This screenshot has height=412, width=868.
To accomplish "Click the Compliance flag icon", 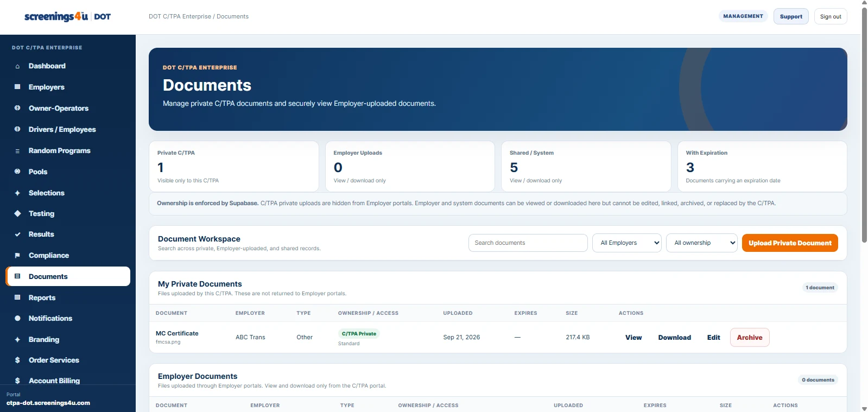I will click(x=17, y=255).
